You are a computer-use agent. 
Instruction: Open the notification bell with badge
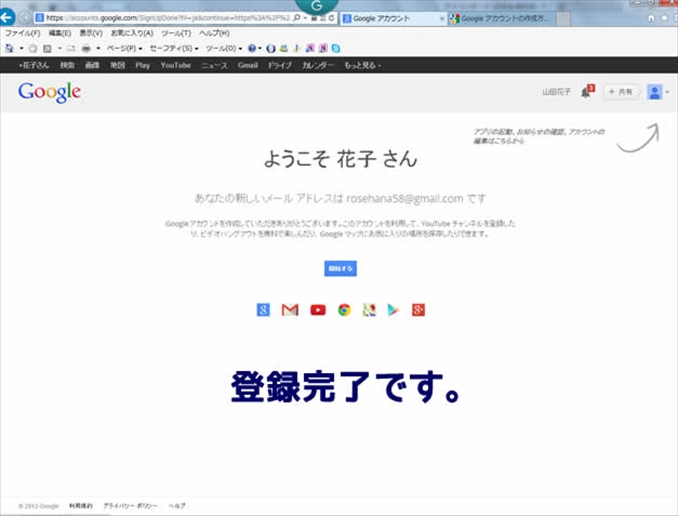click(587, 91)
